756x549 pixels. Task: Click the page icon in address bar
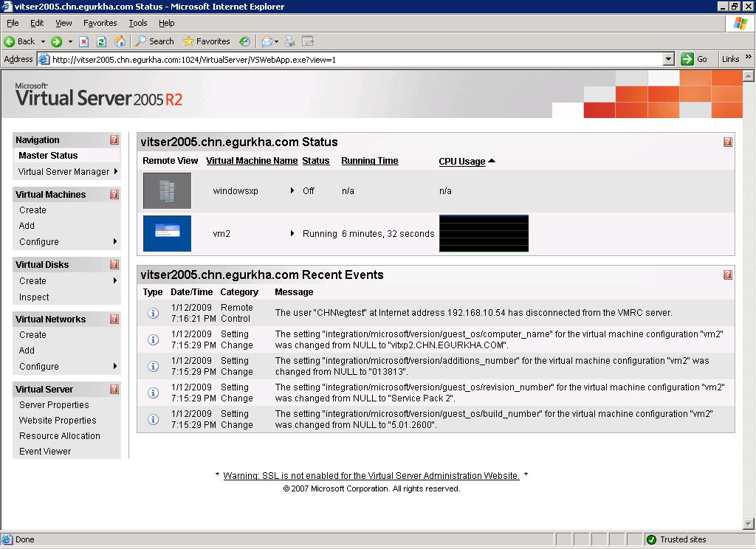tap(44, 59)
